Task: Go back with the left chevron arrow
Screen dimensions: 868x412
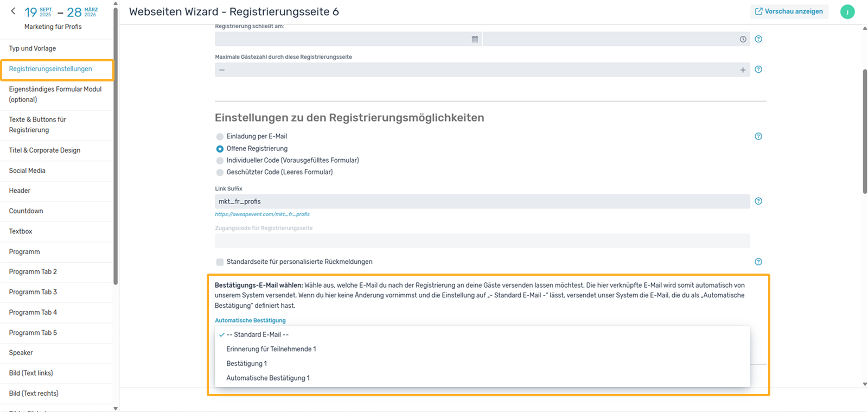Action: point(13,11)
